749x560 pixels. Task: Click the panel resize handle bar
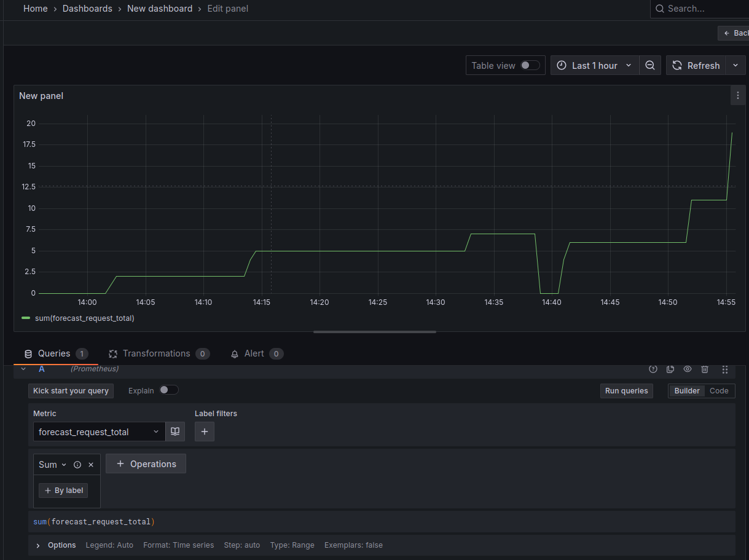(x=375, y=332)
